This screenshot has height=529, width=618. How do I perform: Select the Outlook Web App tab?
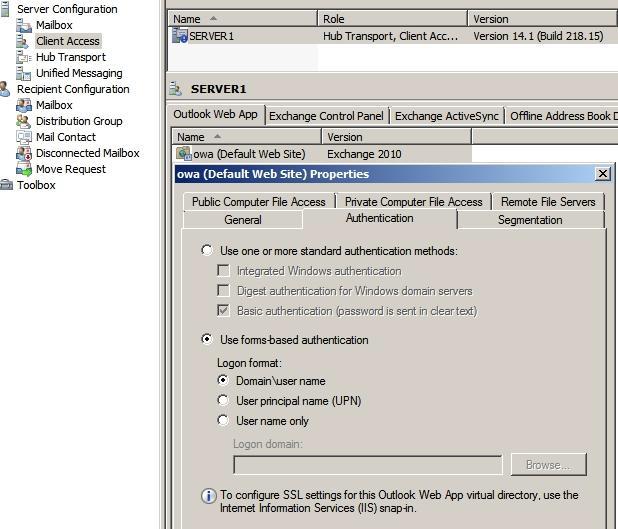[x=216, y=114]
